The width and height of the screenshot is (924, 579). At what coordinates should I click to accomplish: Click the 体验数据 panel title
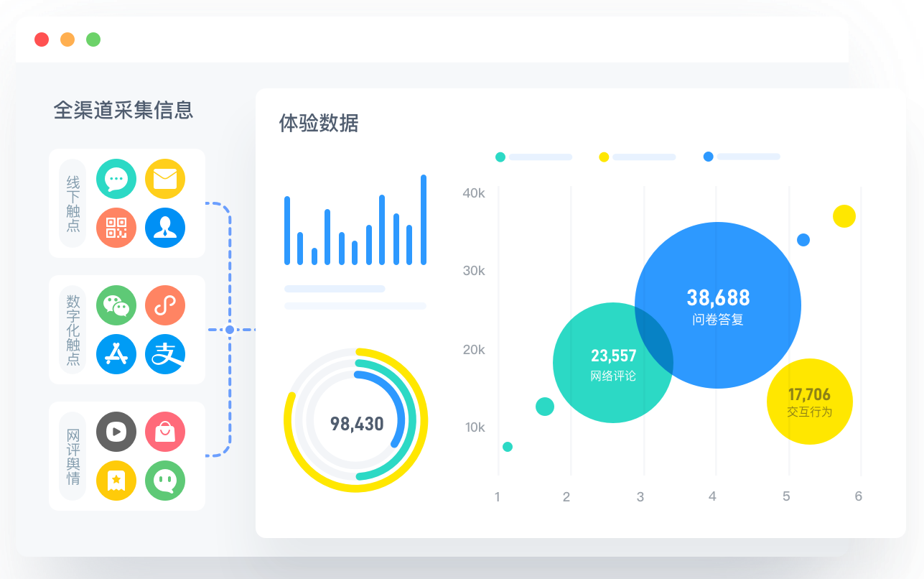[319, 123]
